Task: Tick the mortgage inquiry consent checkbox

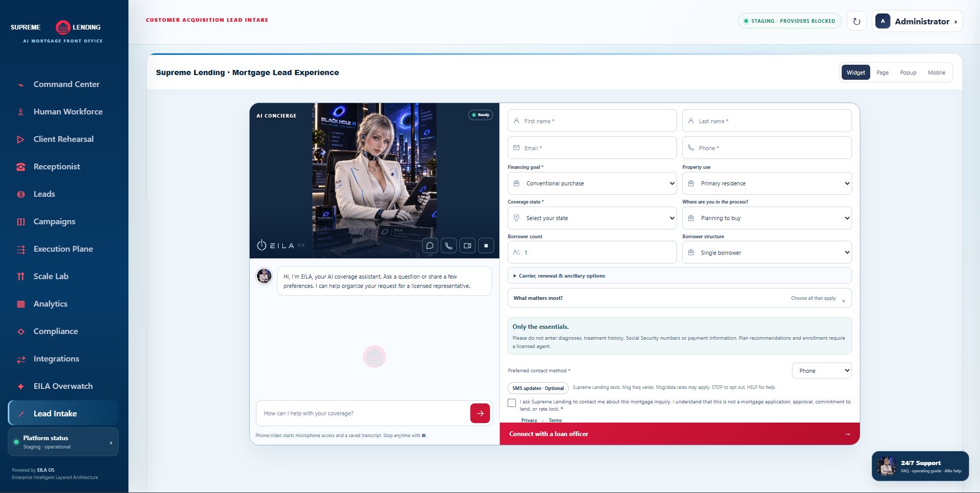Action: pos(512,402)
